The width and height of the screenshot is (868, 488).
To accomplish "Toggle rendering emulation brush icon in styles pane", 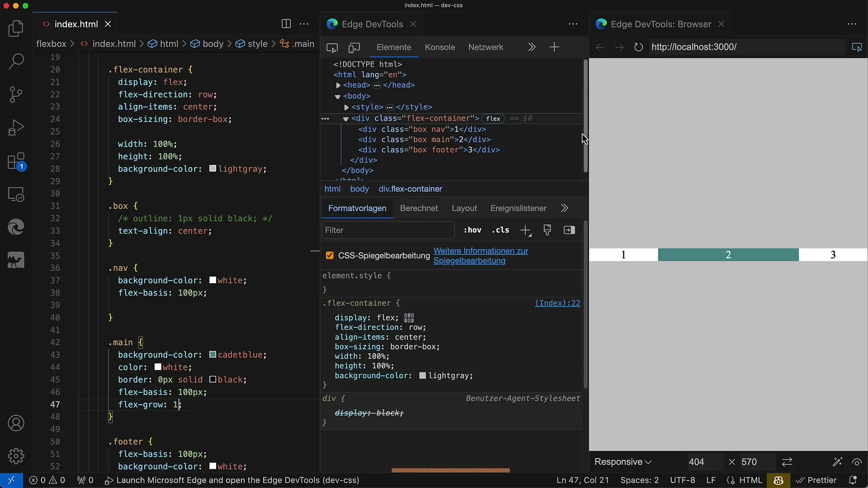I will click(547, 230).
